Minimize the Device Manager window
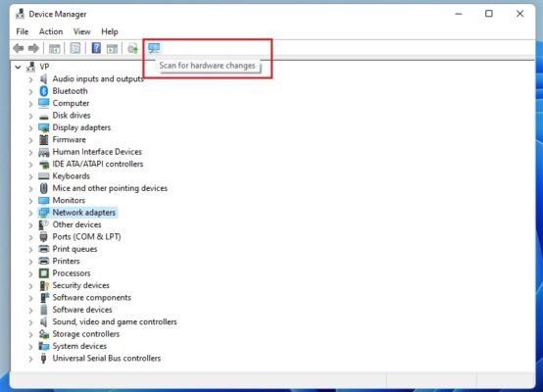The width and height of the screenshot is (543, 392). (459, 14)
